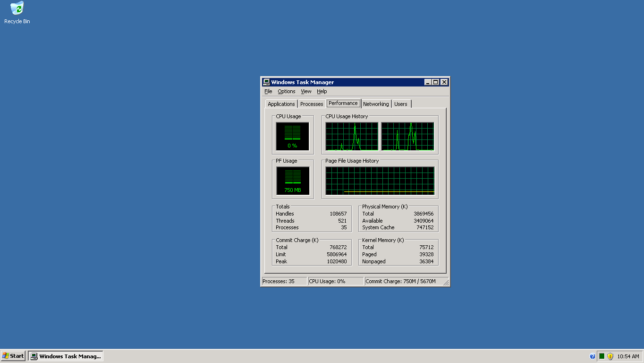This screenshot has width=644, height=363.
Task: Click the Start button
Action: click(13, 356)
